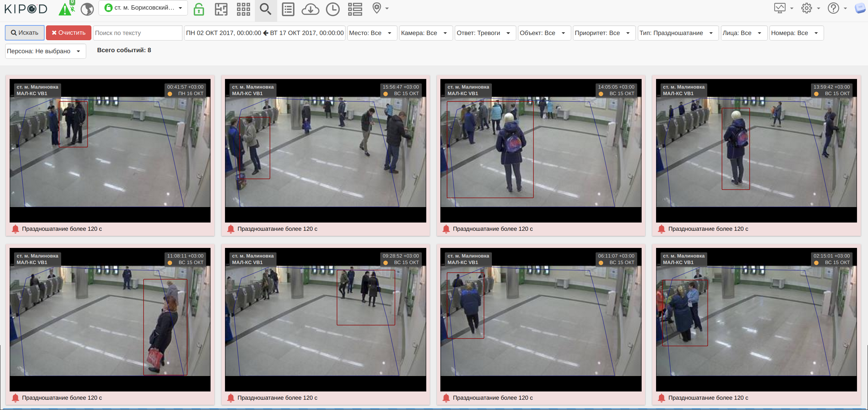Expand the Камера: Все dropdown
Image resolution: width=868 pixels, height=410 pixels.
tap(426, 33)
